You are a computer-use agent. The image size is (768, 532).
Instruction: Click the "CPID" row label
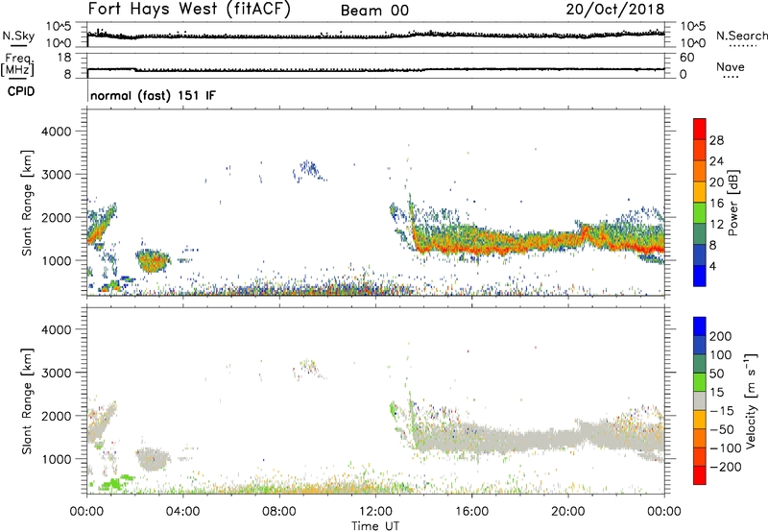21,91
